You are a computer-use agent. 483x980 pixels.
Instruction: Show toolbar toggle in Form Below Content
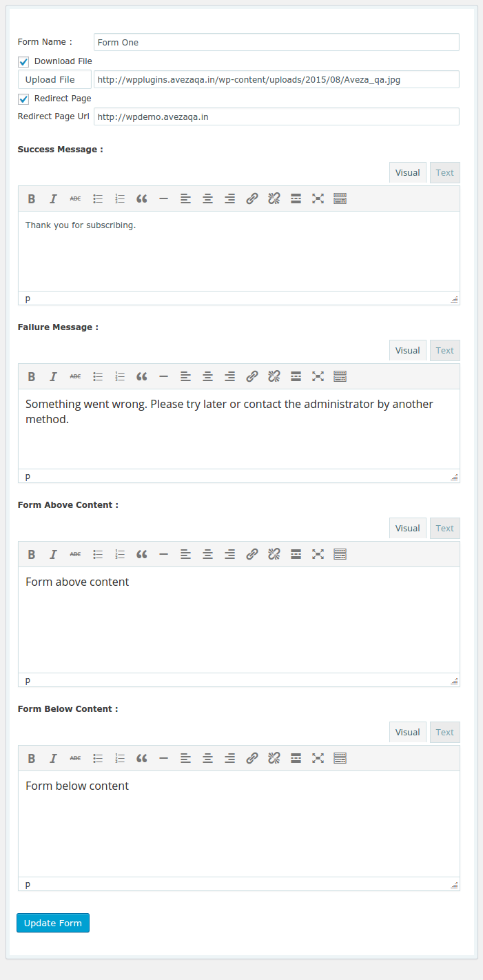340,758
